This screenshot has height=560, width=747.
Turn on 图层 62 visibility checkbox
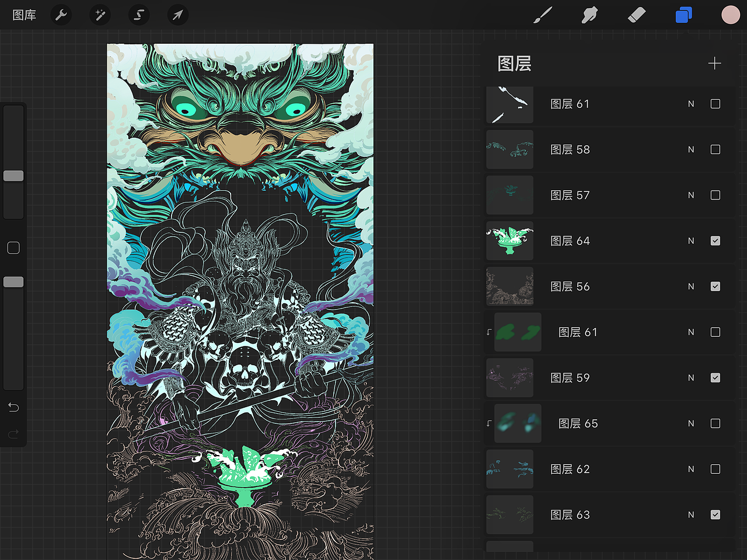tap(715, 469)
